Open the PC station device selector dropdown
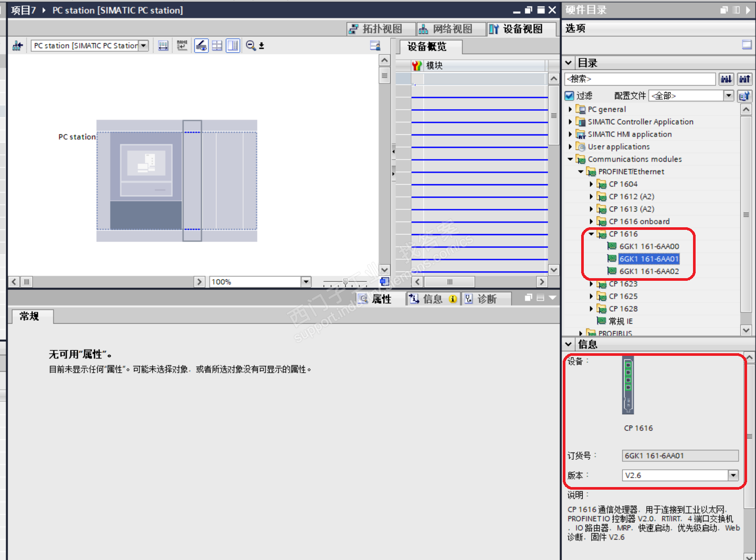Viewport: 756px width, 560px height. [x=143, y=46]
